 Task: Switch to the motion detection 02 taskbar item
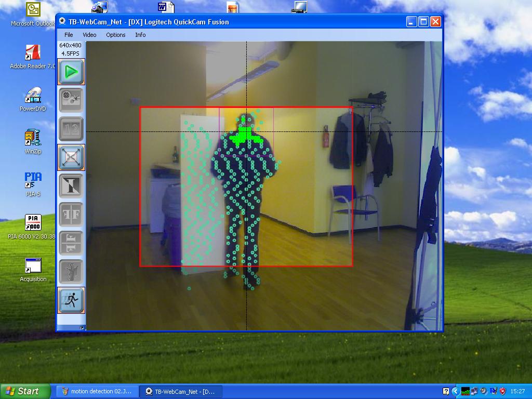tap(97, 391)
